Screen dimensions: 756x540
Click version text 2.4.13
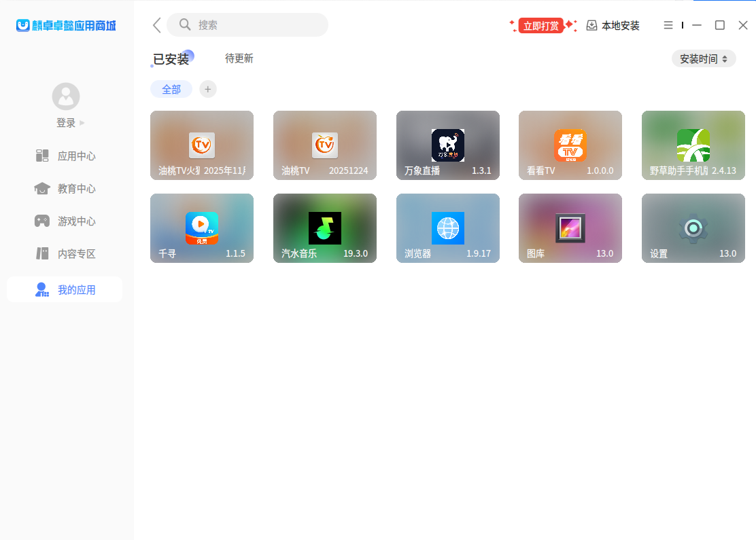coord(723,170)
